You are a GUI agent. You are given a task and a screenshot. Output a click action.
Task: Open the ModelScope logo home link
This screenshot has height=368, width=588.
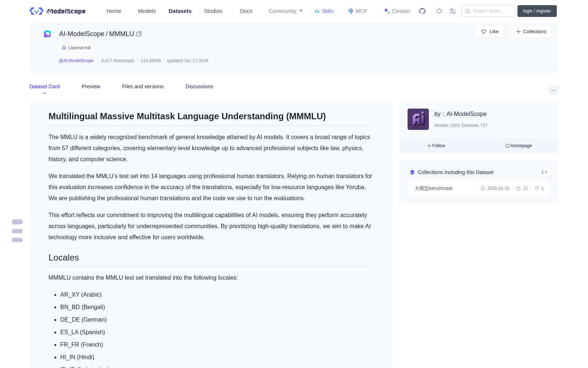click(57, 11)
